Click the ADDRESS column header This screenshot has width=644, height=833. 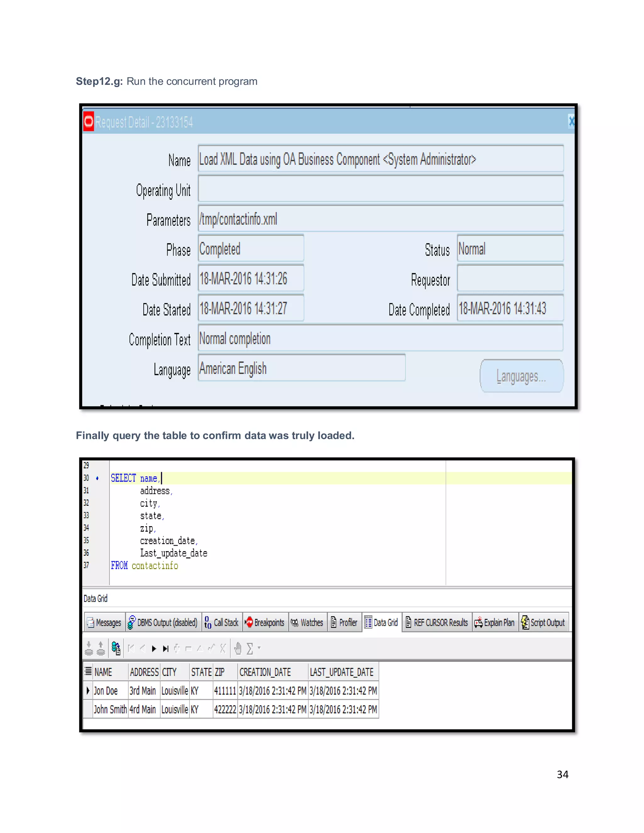tap(144, 672)
